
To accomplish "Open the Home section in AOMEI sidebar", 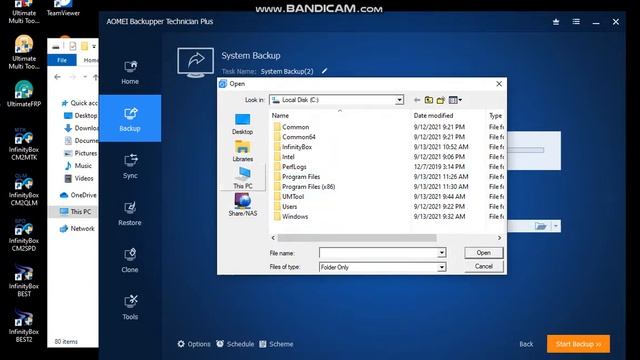I will 130,72.
